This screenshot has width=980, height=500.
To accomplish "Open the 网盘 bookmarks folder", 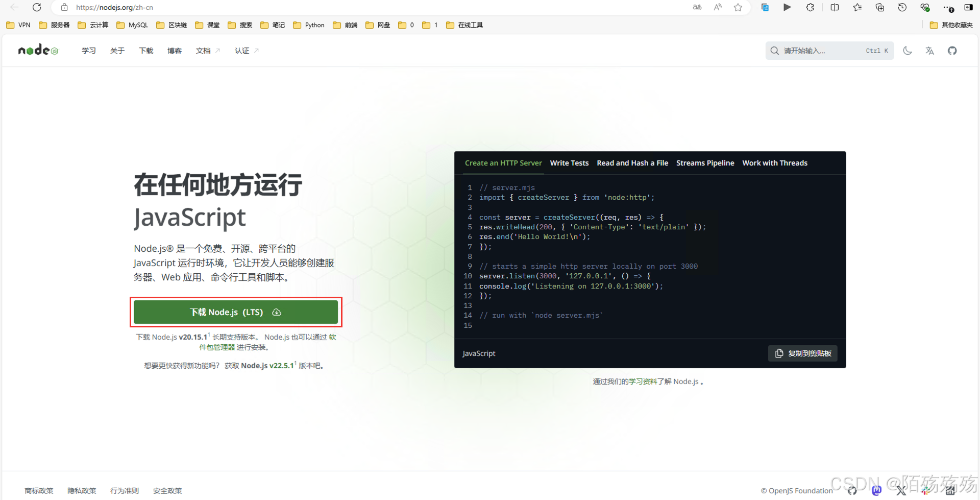I will (378, 25).
